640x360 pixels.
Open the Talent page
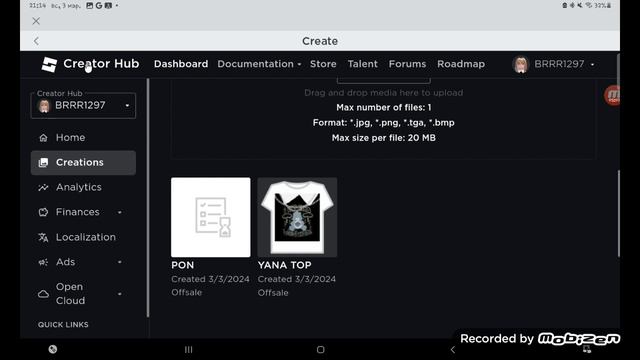pos(362,64)
